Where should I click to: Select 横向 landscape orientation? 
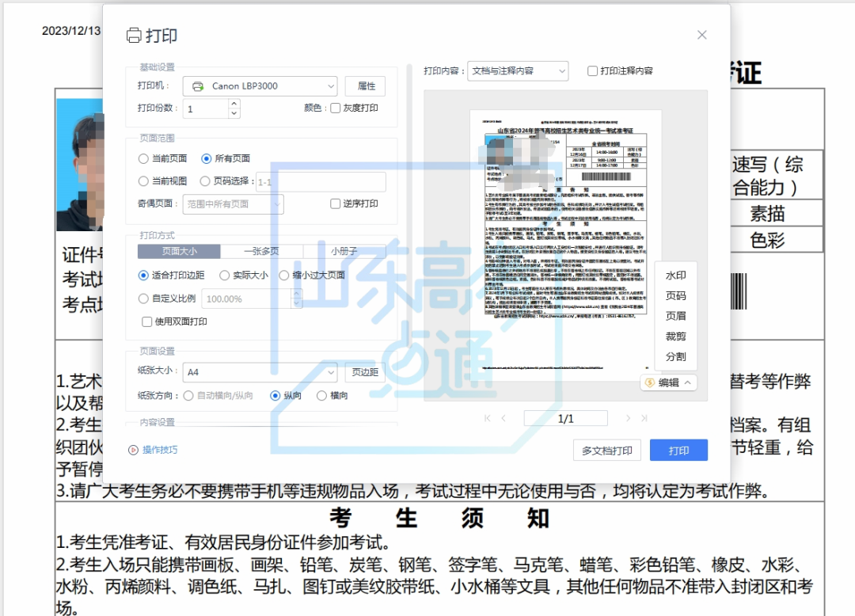pyautogui.click(x=322, y=395)
